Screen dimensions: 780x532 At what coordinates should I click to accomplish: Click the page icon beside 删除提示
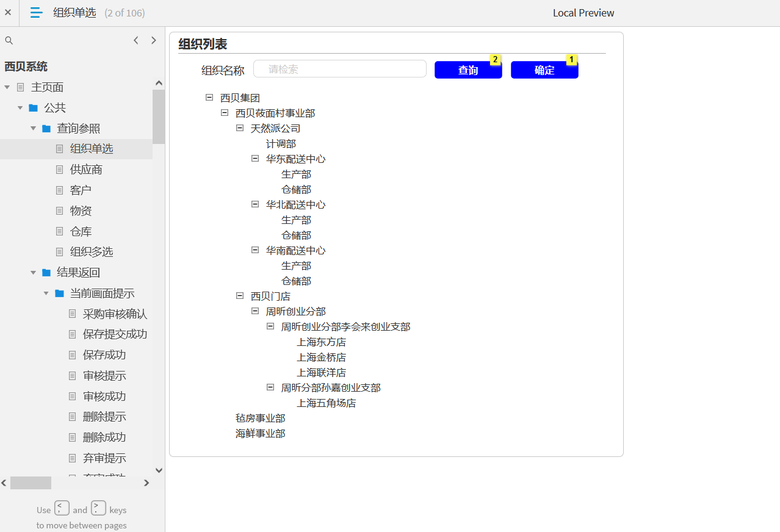[x=73, y=417]
